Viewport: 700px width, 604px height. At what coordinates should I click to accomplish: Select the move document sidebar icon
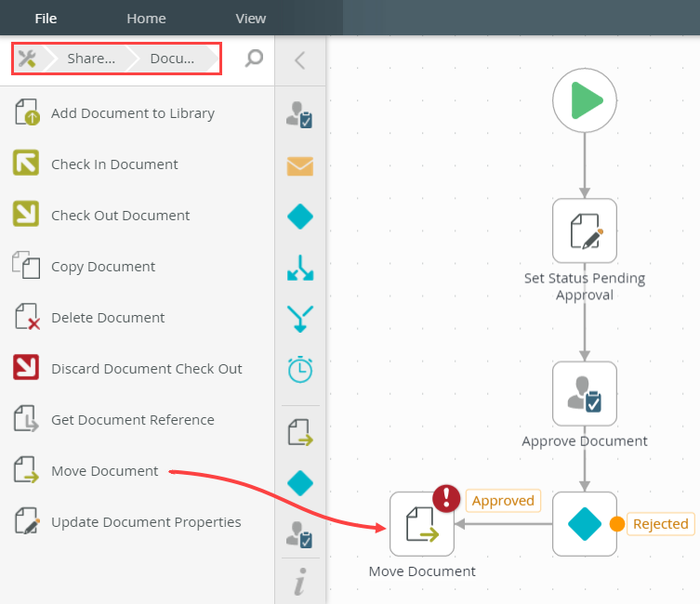tap(300, 432)
